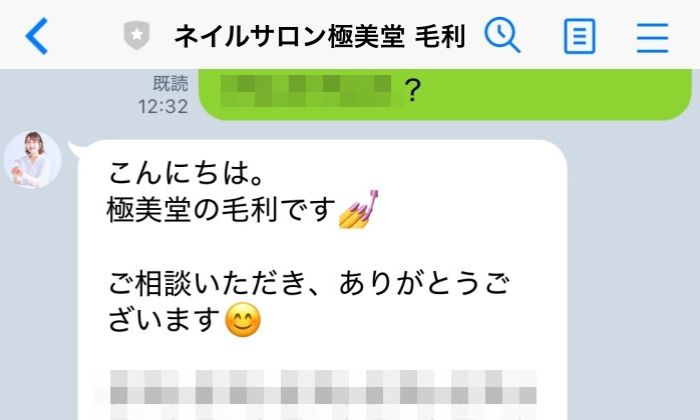This screenshot has width=700, height=420.
Task: Tap the official account shield star badge
Action: 137,35
